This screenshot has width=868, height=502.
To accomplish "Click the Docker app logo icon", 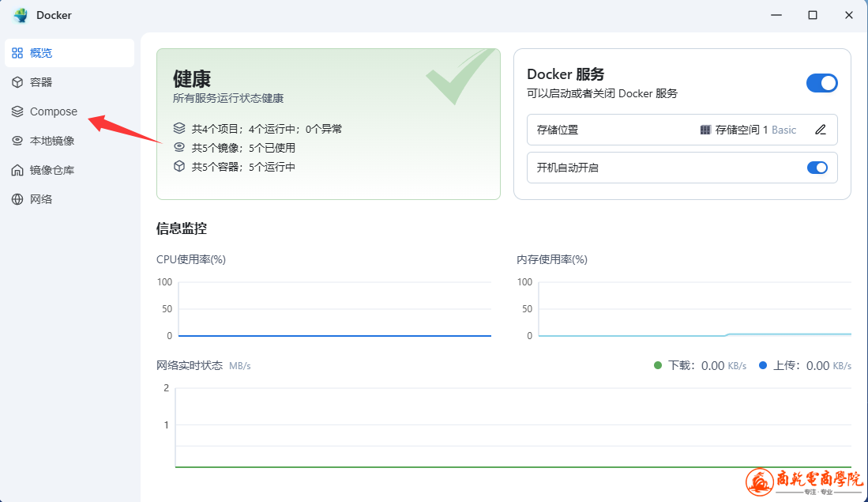I will tap(21, 15).
